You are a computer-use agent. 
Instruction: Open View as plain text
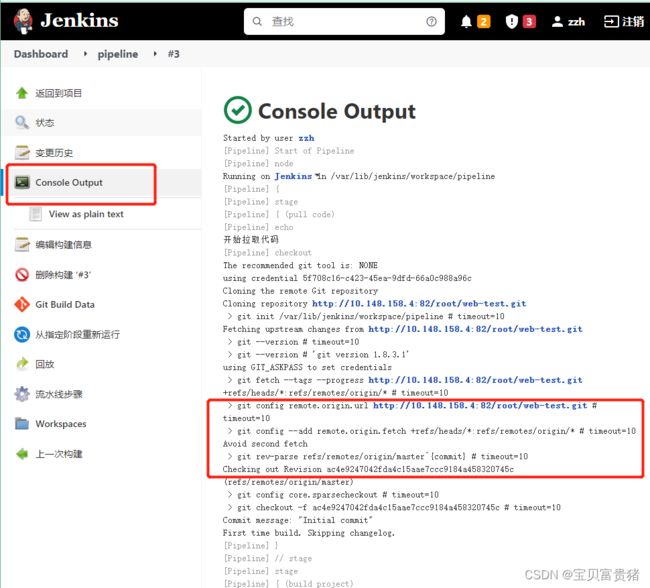point(86,214)
